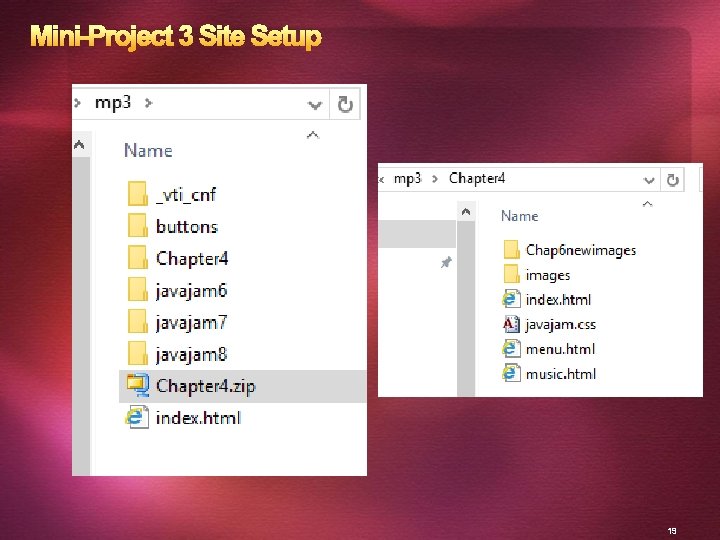Select 'index.html' name in mp3 window
The width and height of the screenshot is (720, 540).
(x=198, y=418)
